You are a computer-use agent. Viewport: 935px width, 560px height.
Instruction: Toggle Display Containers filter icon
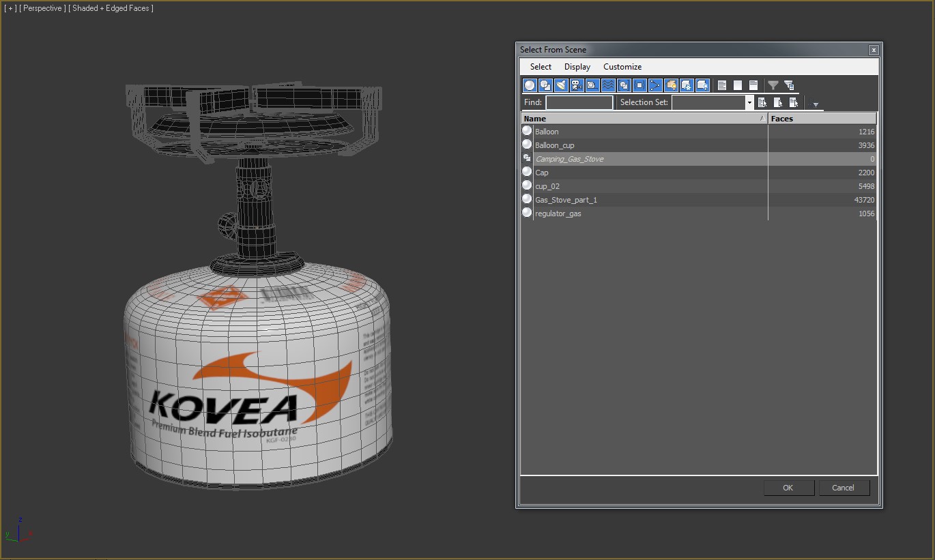tap(671, 85)
